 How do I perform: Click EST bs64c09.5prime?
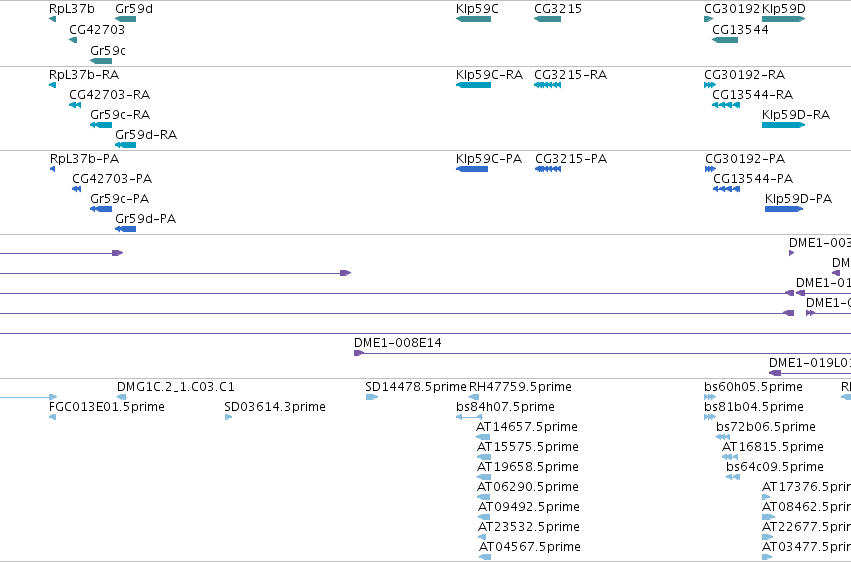pos(733,478)
